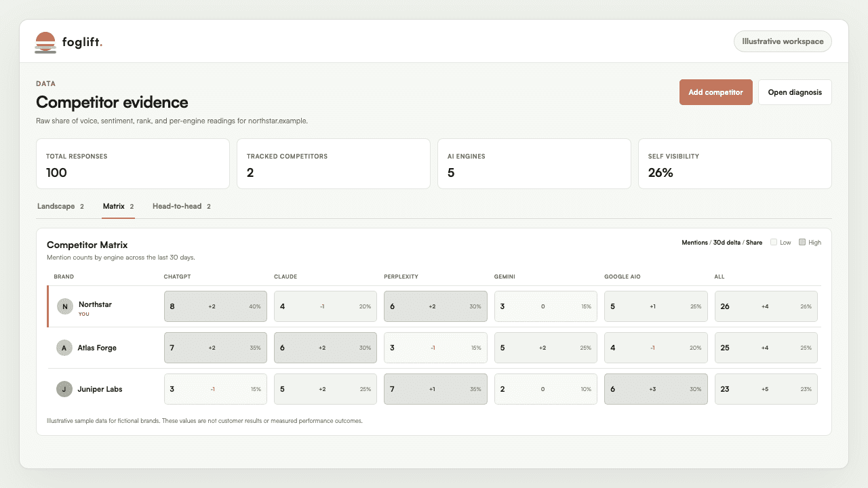Open the Tracked Competitors card
868x488 pixels.
334,163
